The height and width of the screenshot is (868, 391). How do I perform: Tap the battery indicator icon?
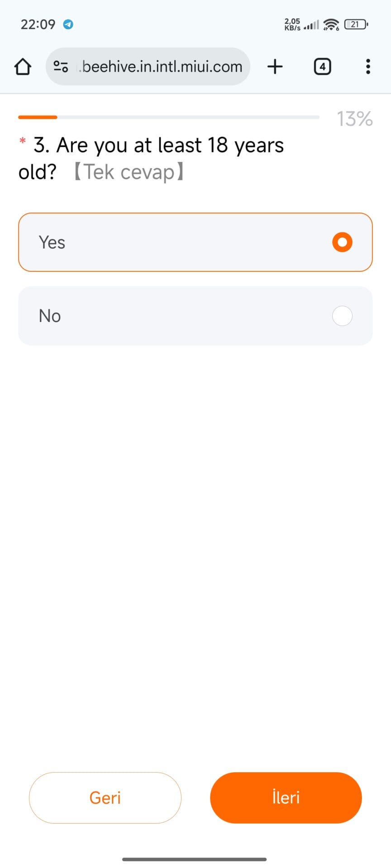356,24
